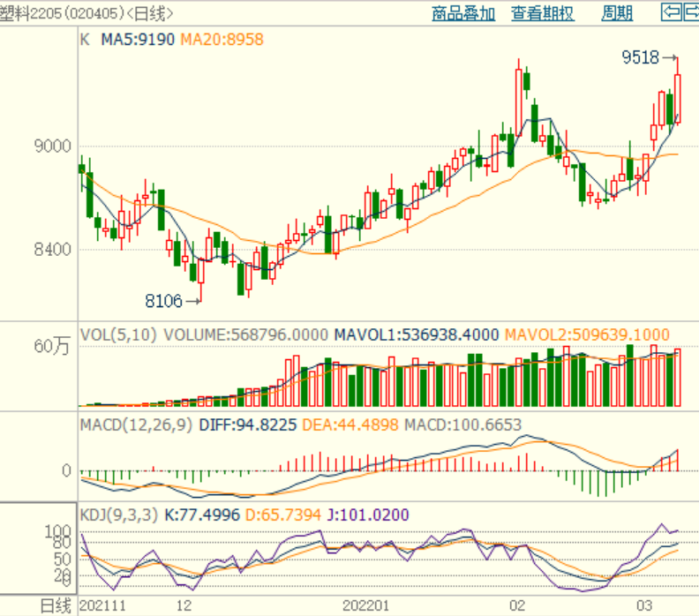
Task: Click the 9518 high price marker
Action: (x=640, y=57)
